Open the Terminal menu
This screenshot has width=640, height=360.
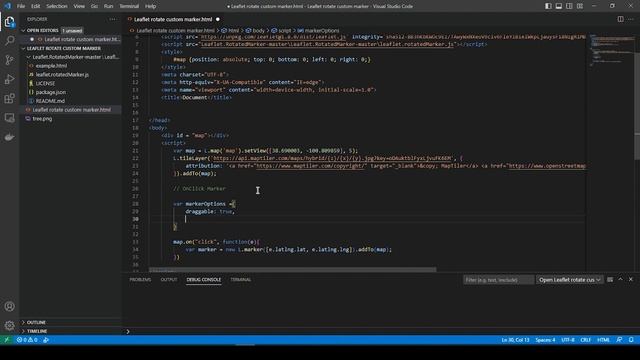pyautogui.click(x=129, y=6)
